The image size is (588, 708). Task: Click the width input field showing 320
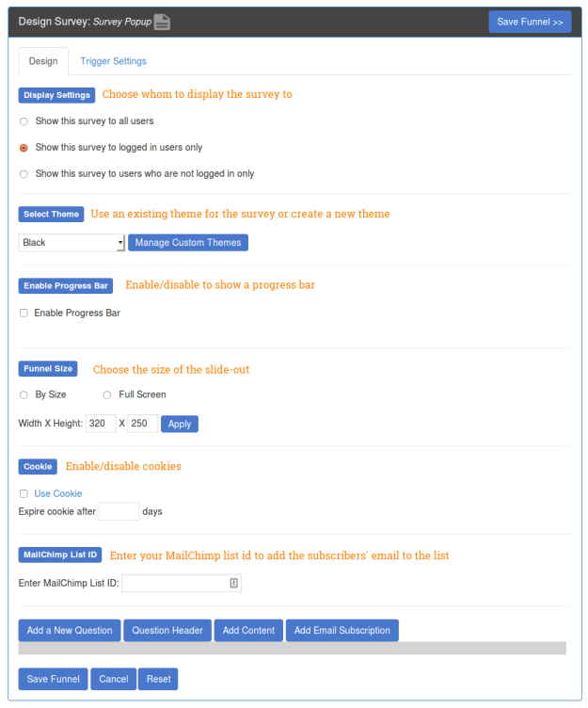click(x=101, y=424)
